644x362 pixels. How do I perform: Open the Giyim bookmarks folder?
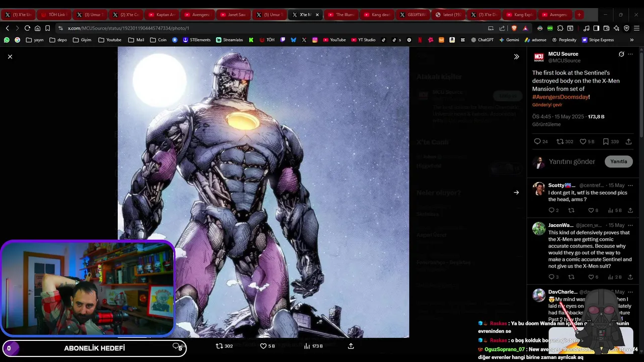(x=82, y=40)
